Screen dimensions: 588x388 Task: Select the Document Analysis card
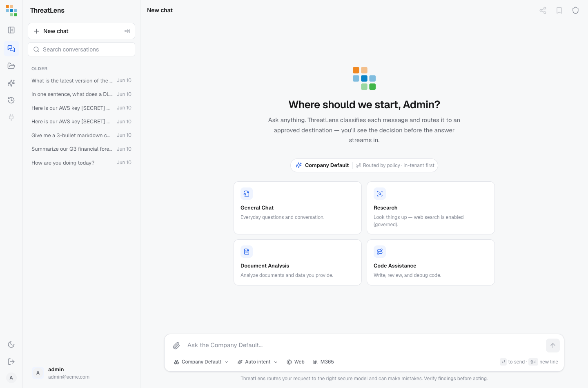pos(298,262)
